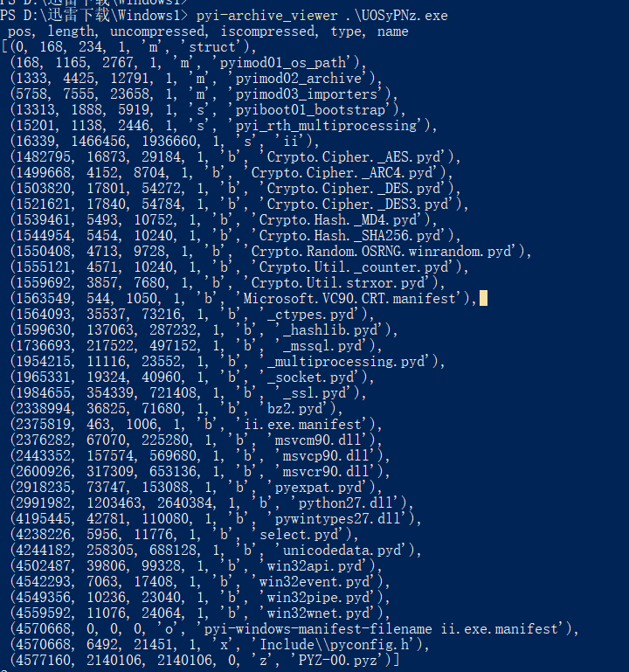Image resolution: width=629 pixels, height=672 pixels.
Task: Click the 'Microsoft.VC90.CRT.manifest' entry
Action: [244, 299]
